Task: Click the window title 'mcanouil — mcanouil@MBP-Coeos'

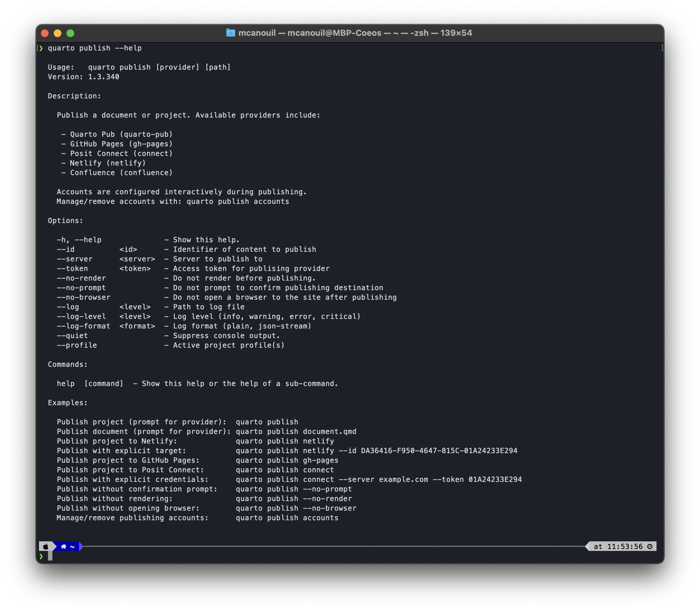Action: click(x=310, y=33)
